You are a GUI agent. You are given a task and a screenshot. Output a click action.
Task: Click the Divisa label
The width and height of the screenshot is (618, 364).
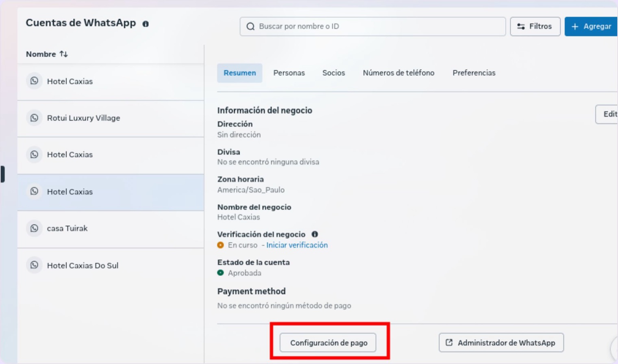point(229,152)
